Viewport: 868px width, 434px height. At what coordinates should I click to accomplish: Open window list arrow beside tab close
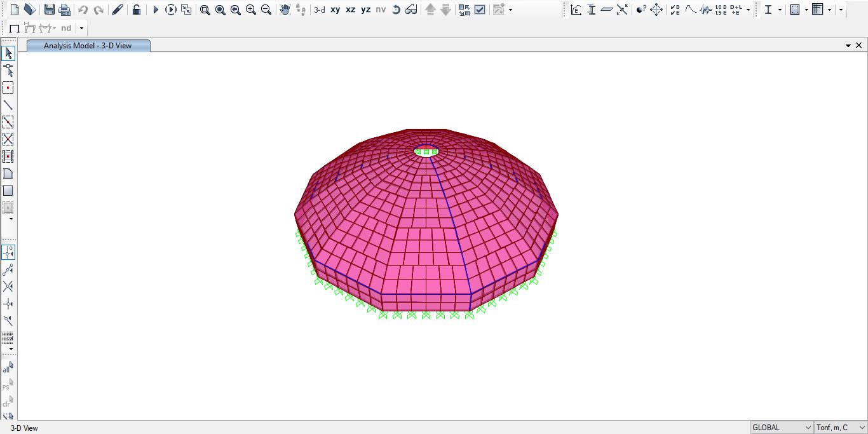848,46
